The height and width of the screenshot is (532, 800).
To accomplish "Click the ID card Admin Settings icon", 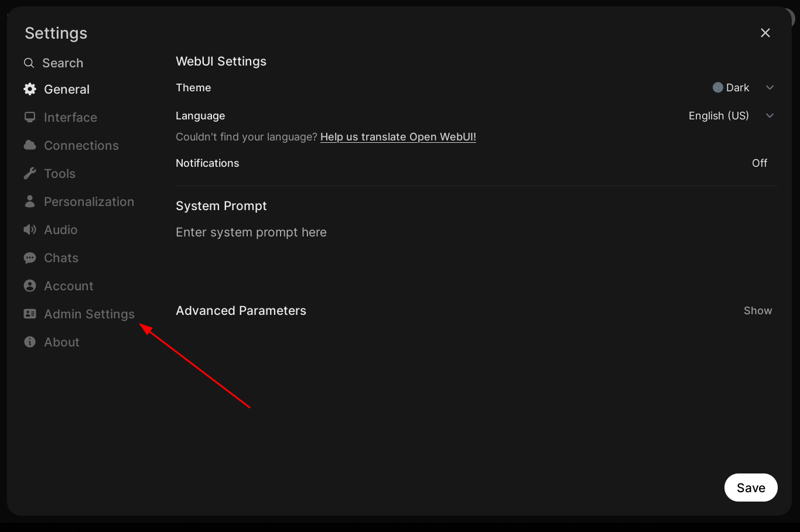I will pos(30,314).
